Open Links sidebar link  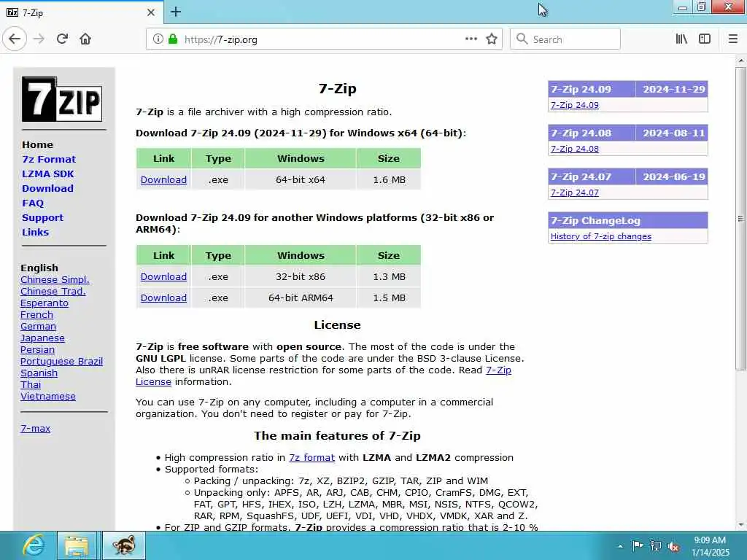(35, 233)
